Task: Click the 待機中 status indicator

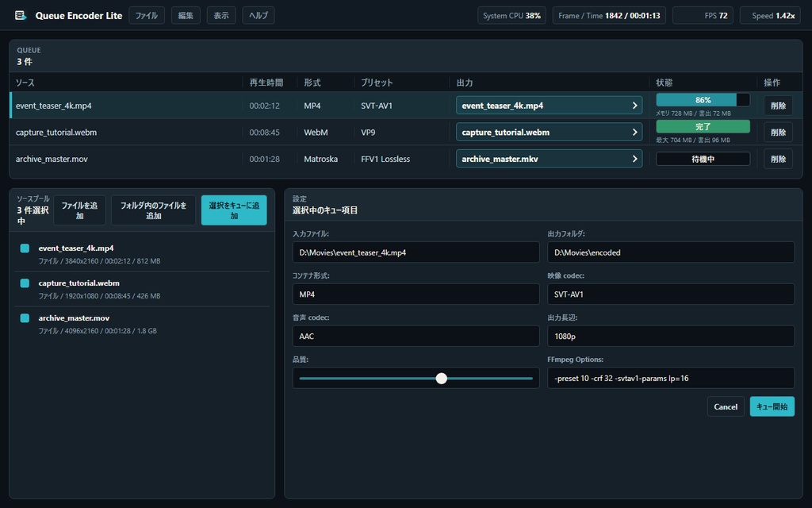Action: 703,159
